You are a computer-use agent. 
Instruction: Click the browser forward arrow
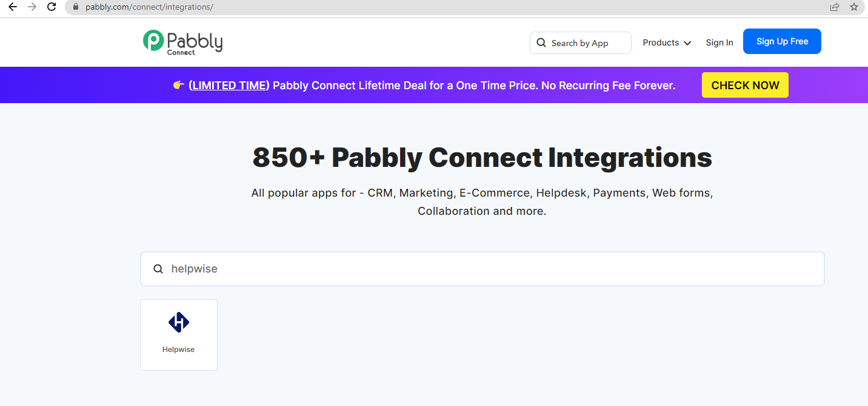tap(32, 7)
